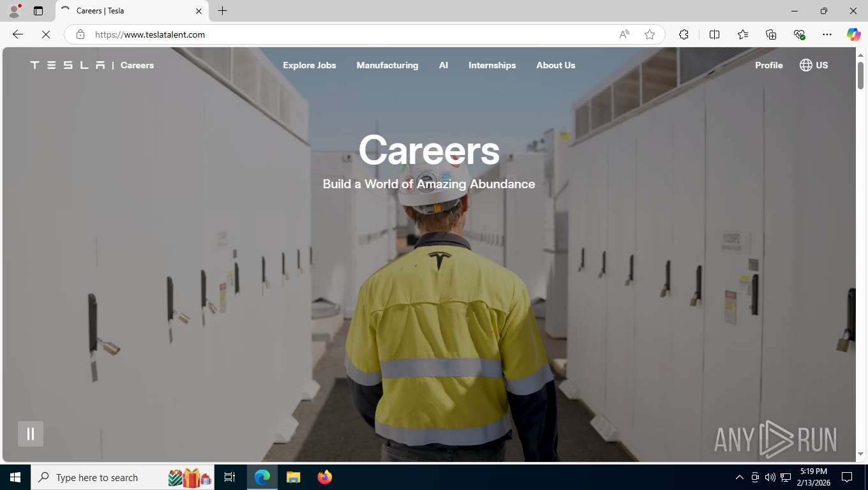Toggle split screen view icon
The width and height of the screenshot is (868, 490).
[x=714, y=34]
